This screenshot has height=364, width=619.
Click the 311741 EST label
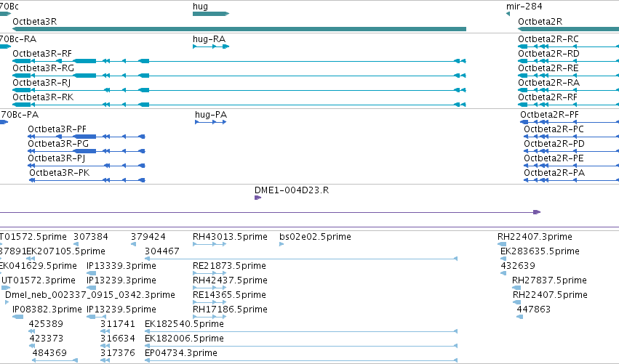point(118,324)
